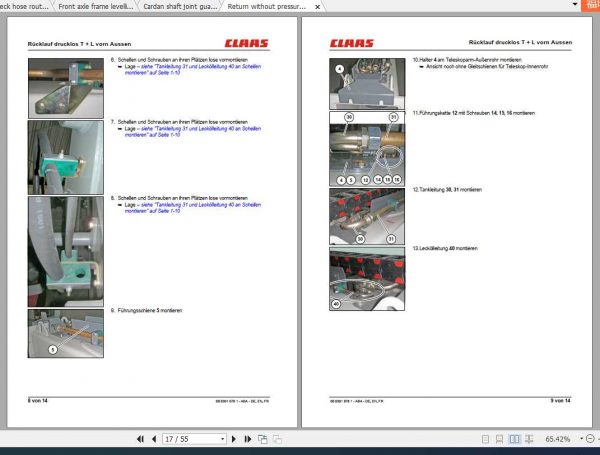Go to the first page of the document
The image size is (600, 455).
coord(140,439)
